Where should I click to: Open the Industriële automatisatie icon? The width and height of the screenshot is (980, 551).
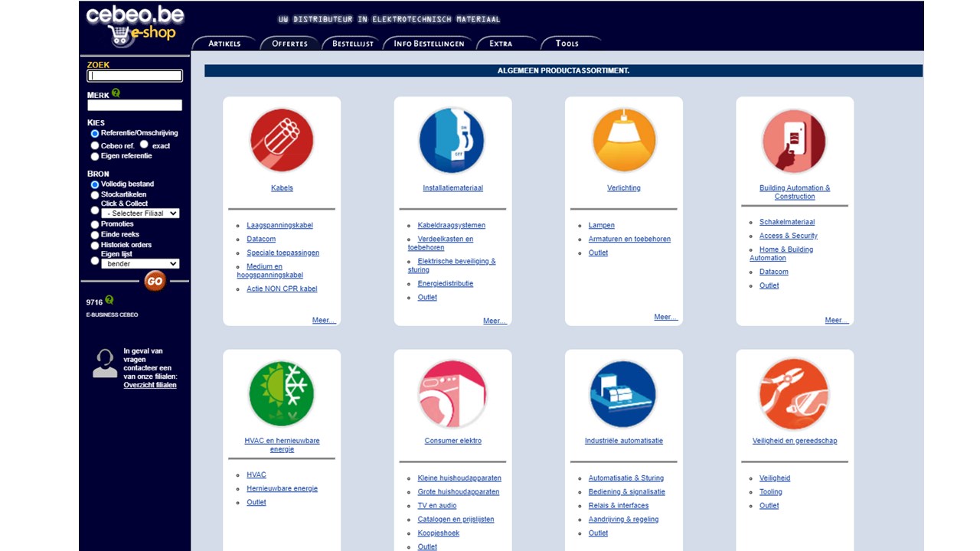(623, 393)
